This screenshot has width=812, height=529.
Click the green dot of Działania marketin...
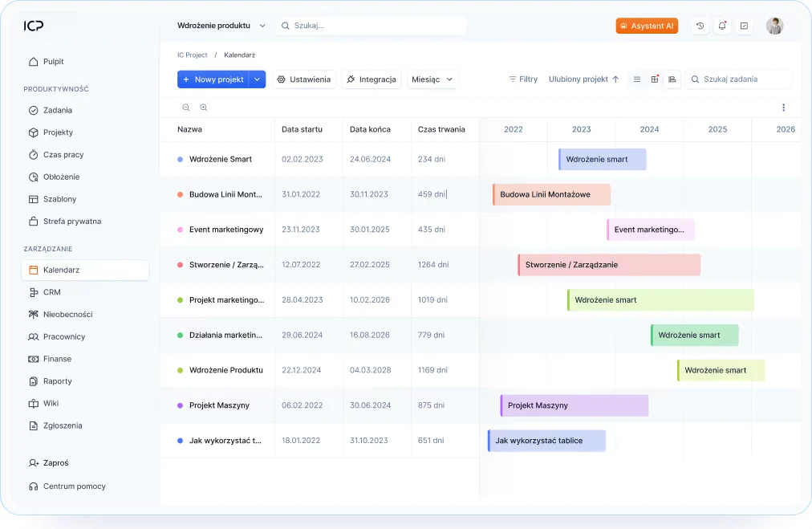pos(181,336)
